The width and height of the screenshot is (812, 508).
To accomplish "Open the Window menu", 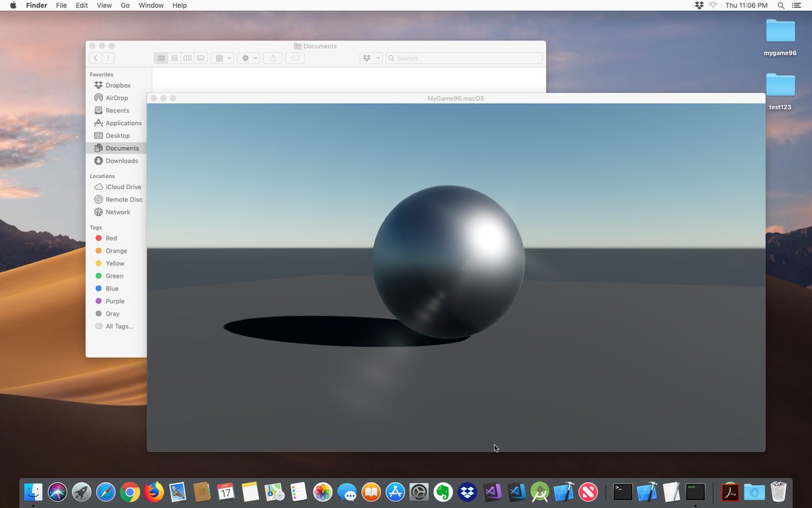I will pyautogui.click(x=151, y=5).
